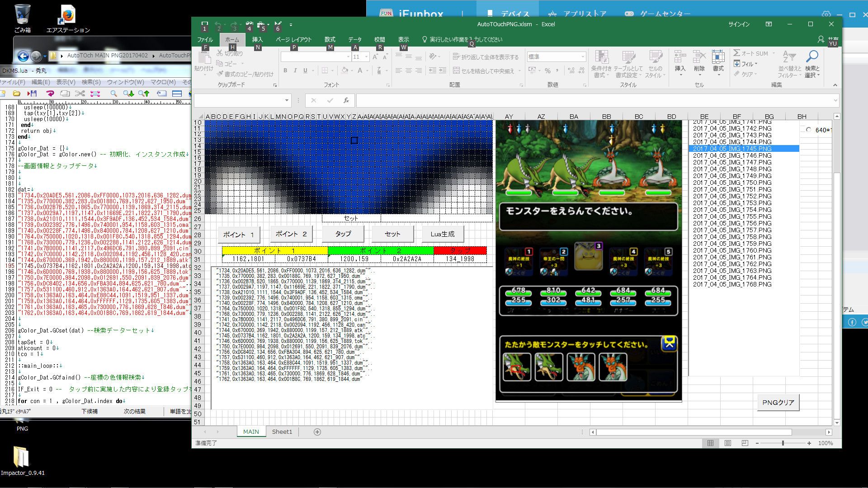Click the Percent Style icon
Viewport: 868px width, 488px height.
pos(547,71)
